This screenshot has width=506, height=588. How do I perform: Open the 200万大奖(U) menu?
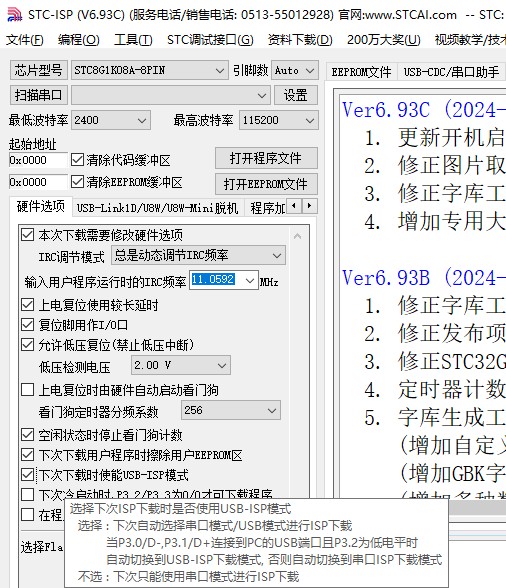tap(383, 39)
